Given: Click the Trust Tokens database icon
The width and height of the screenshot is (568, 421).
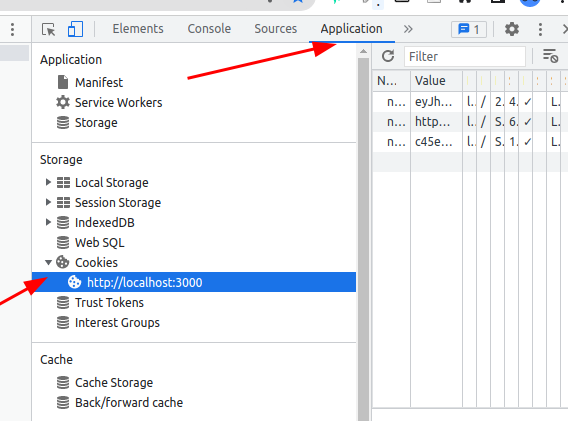Looking at the screenshot, I should coord(63,302).
